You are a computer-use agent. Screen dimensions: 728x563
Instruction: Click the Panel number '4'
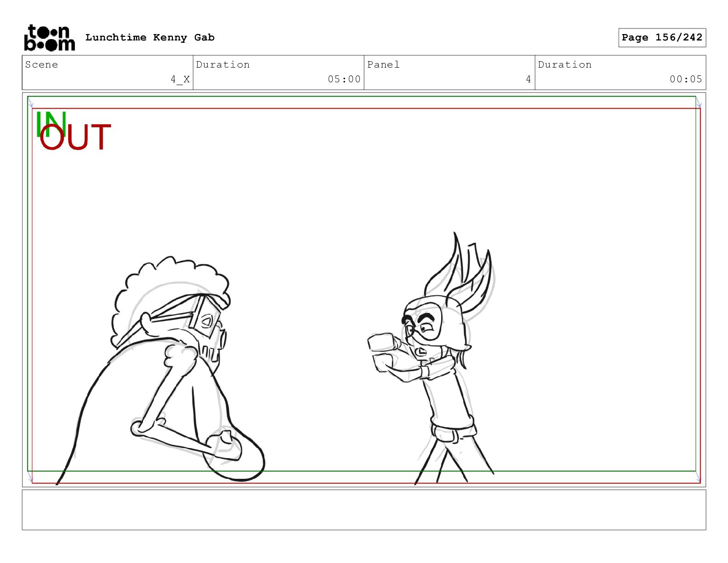(x=529, y=79)
